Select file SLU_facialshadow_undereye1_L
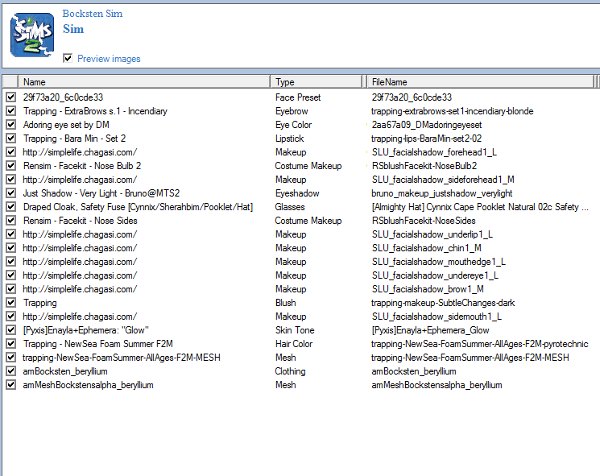Image resolution: width=600 pixels, height=476 pixels. click(x=435, y=276)
